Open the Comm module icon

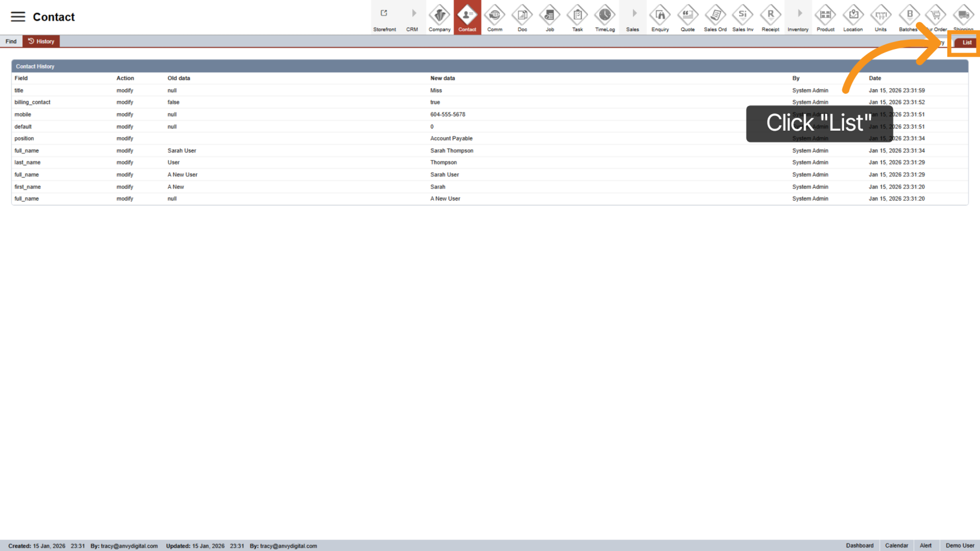[495, 15]
